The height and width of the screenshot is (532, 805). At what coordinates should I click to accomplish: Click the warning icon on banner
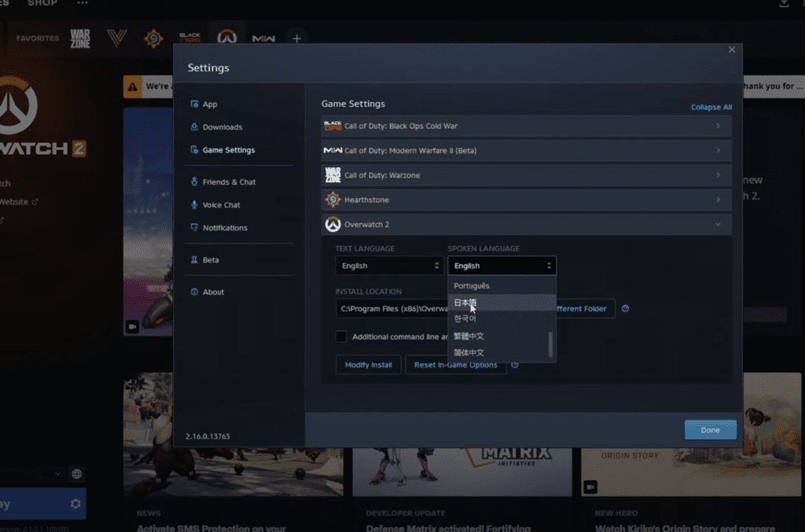(132, 86)
